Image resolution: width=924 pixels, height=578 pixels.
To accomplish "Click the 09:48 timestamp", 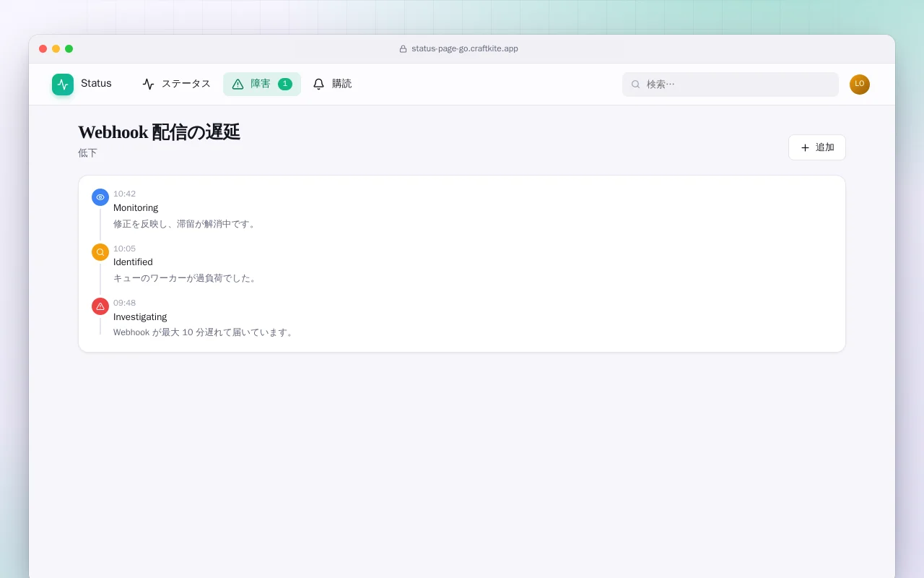I will 124,303.
